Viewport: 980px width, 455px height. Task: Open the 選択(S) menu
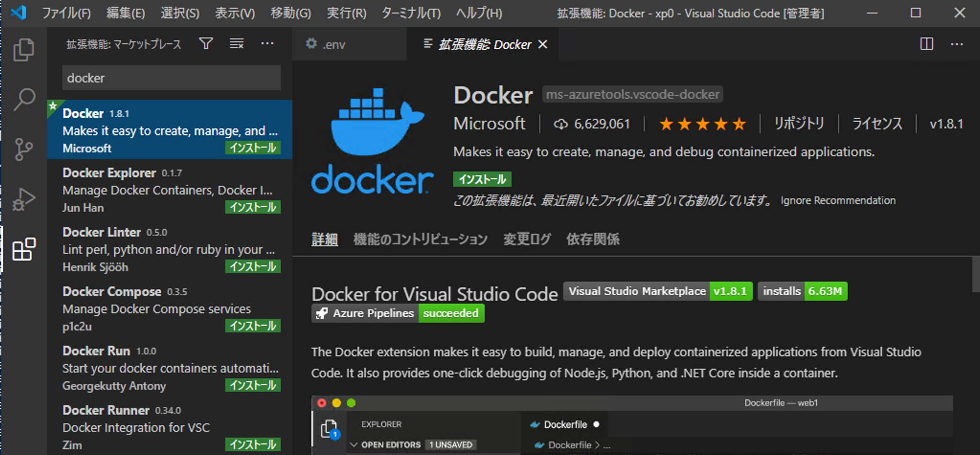tap(180, 13)
